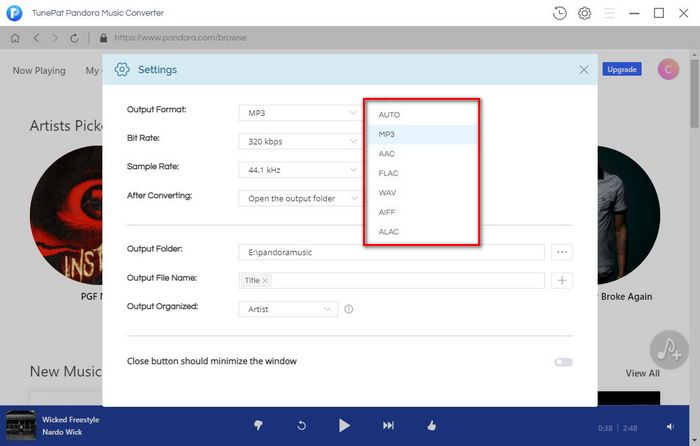Show Output Organized info icon

349,309
